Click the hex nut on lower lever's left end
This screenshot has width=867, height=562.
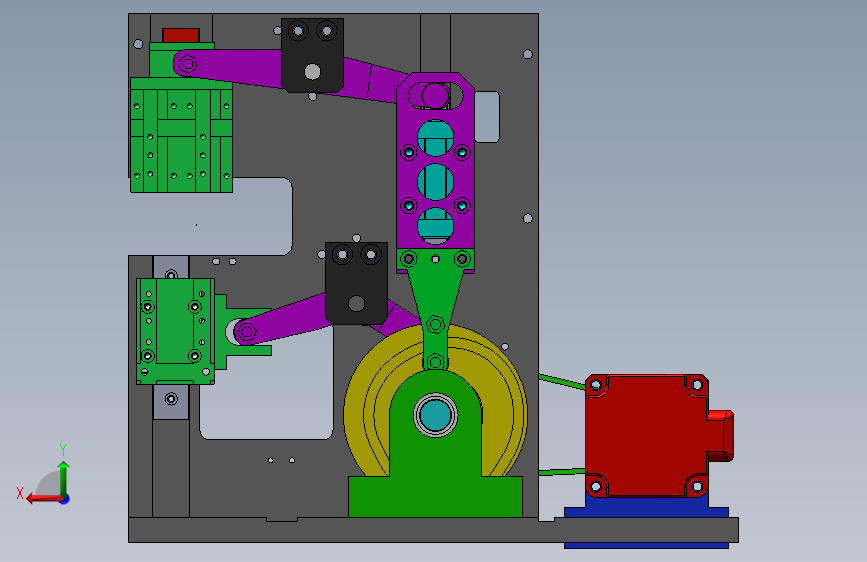click(247, 332)
